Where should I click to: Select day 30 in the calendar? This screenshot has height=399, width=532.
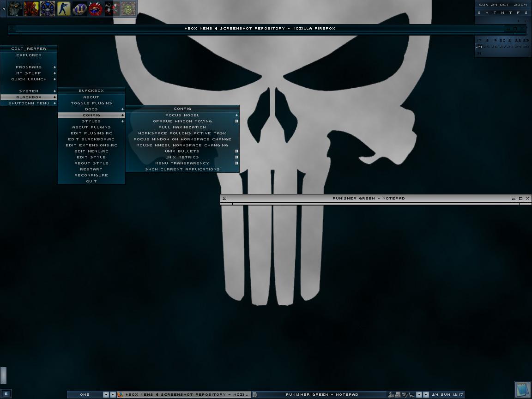(x=526, y=47)
